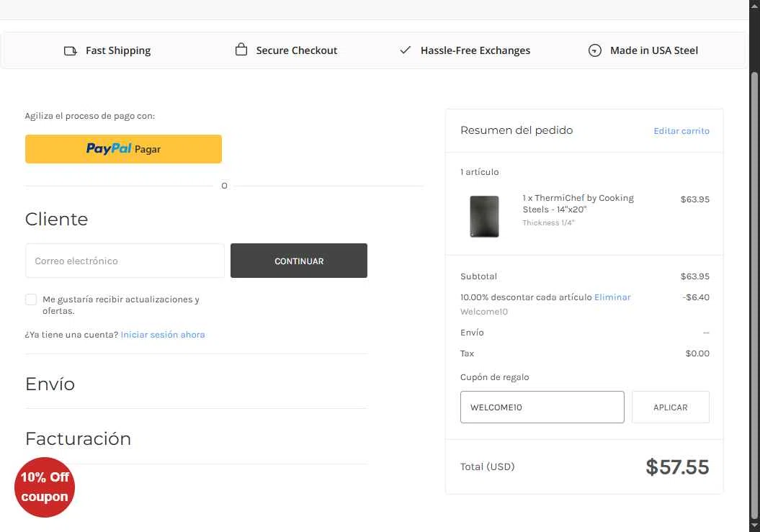Click the Resumen del pedido heading
Image resolution: width=760 pixels, height=532 pixels.
coord(517,130)
